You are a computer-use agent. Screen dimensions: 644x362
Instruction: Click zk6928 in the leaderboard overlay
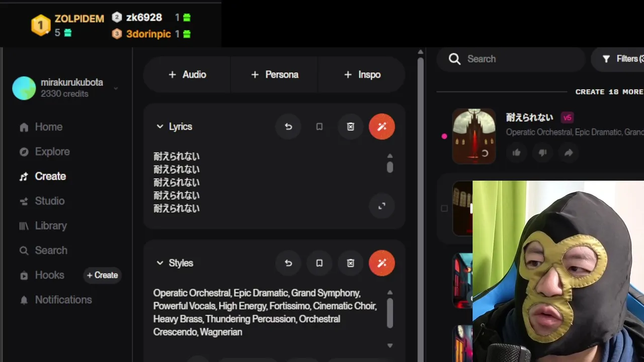144,18
